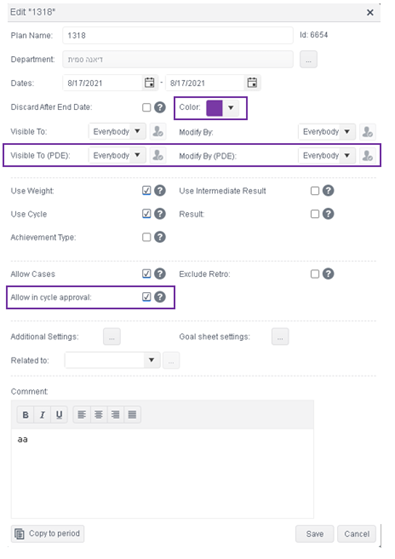Show help for Exclude Retro option
395x559 pixels.
click(328, 274)
